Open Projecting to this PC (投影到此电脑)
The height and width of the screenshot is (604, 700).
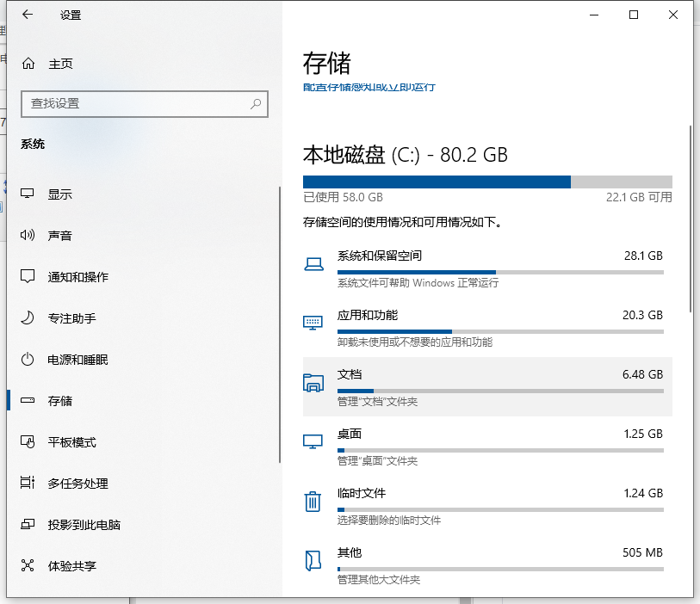(84, 525)
